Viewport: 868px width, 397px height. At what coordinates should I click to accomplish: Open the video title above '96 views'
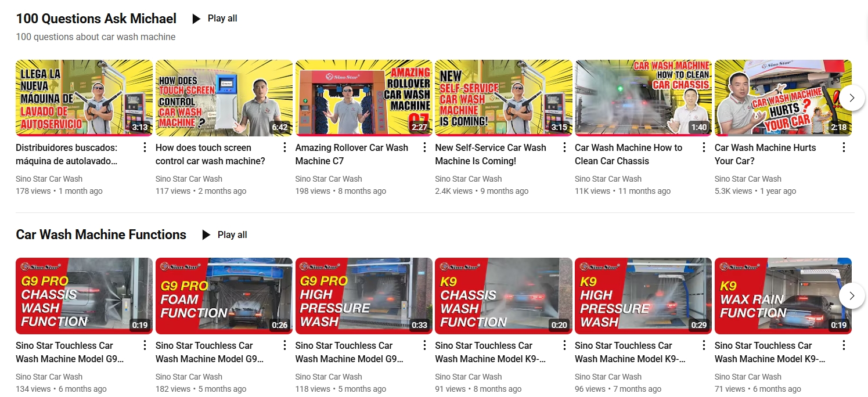(x=631, y=352)
